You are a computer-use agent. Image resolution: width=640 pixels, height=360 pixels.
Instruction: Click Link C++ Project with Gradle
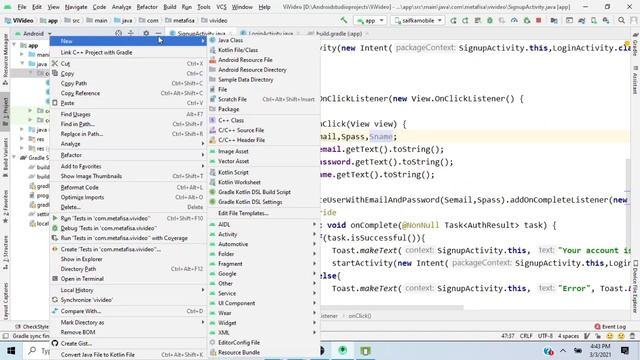(128, 52)
